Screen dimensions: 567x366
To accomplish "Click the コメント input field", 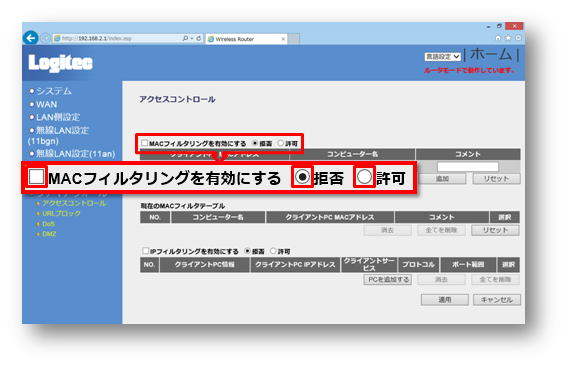I will click(468, 166).
